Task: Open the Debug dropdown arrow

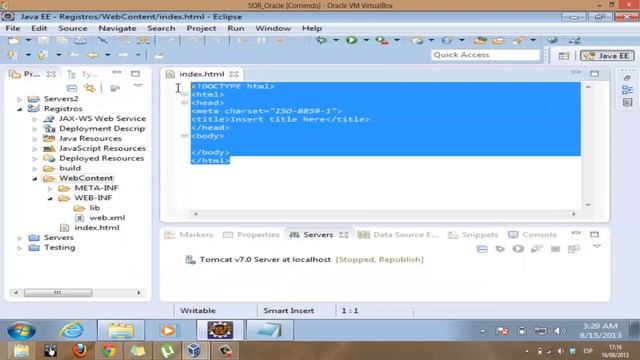Action: coord(336,40)
